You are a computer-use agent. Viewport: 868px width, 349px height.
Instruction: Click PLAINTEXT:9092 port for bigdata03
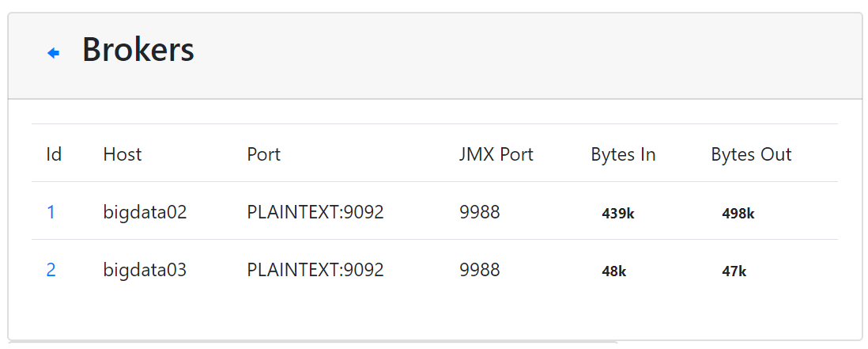click(x=315, y=270)
